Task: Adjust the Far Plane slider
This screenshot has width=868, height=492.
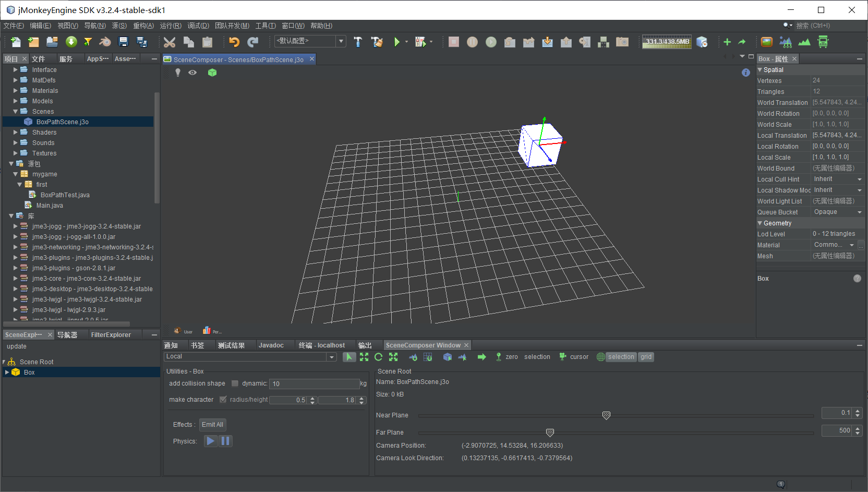Action: [x=550, y=433]
